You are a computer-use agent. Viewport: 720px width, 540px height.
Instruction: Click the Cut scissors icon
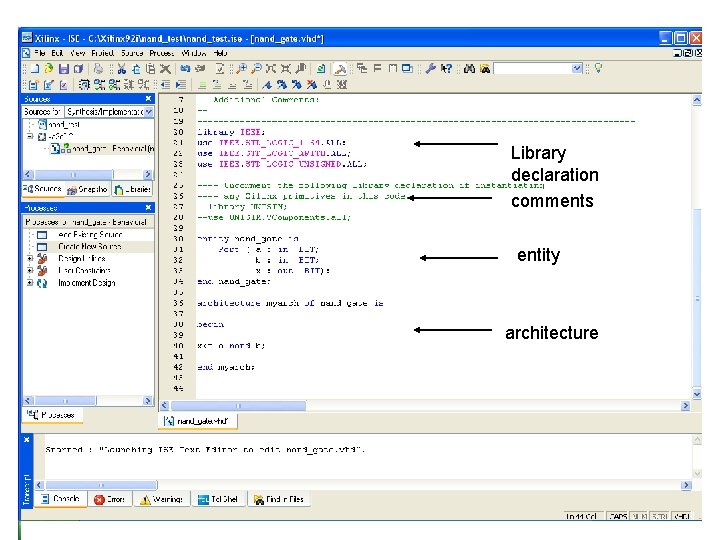[x=120, y=69]
